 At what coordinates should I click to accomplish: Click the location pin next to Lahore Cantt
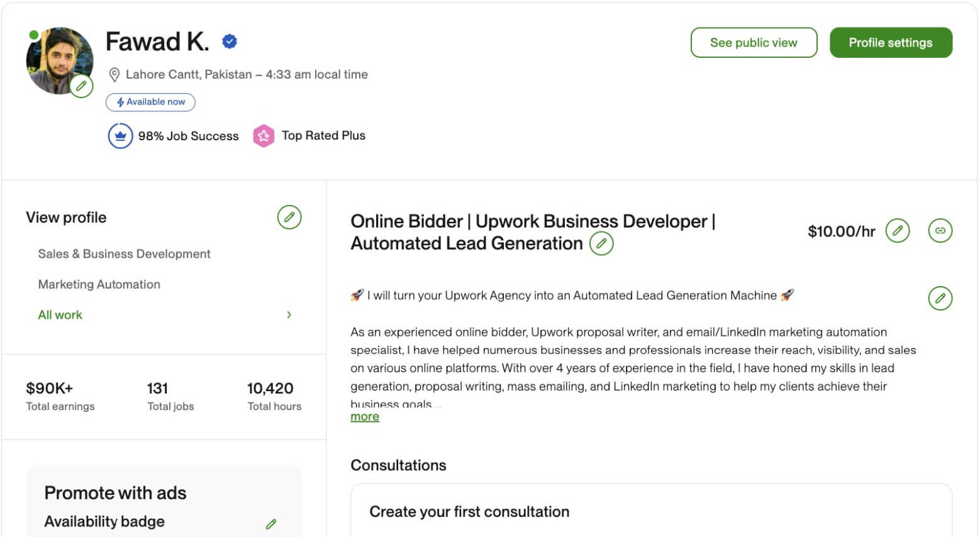coord(114,74)
